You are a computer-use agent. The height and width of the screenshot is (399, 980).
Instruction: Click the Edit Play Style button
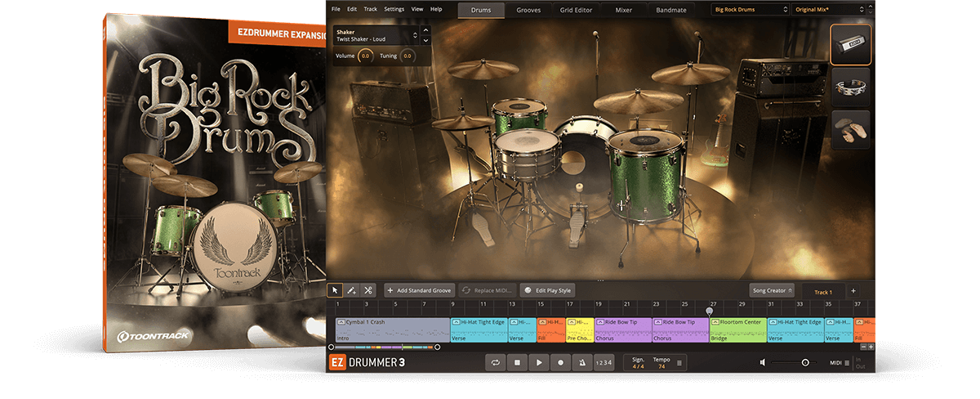[548, 290]
